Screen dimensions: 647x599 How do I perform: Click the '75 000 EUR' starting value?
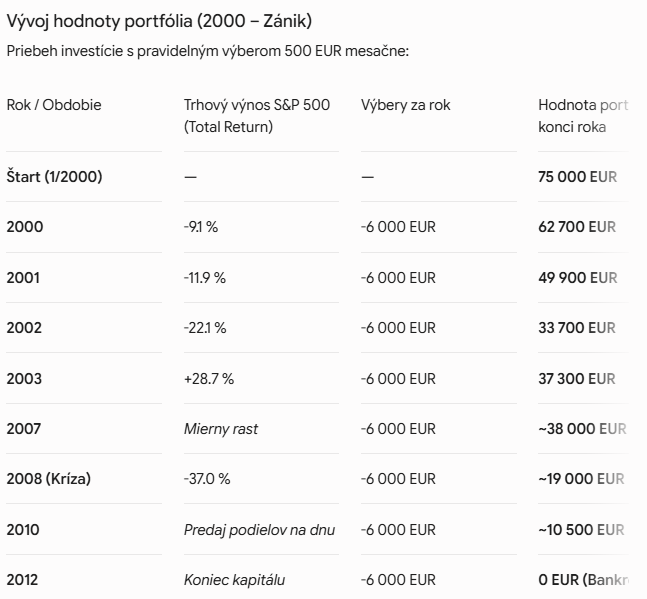coord(577,177)
